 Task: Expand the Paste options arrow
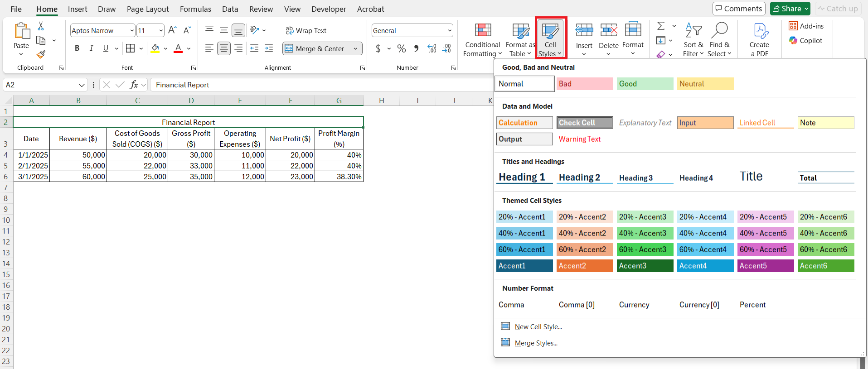click(x=21, y=54)
